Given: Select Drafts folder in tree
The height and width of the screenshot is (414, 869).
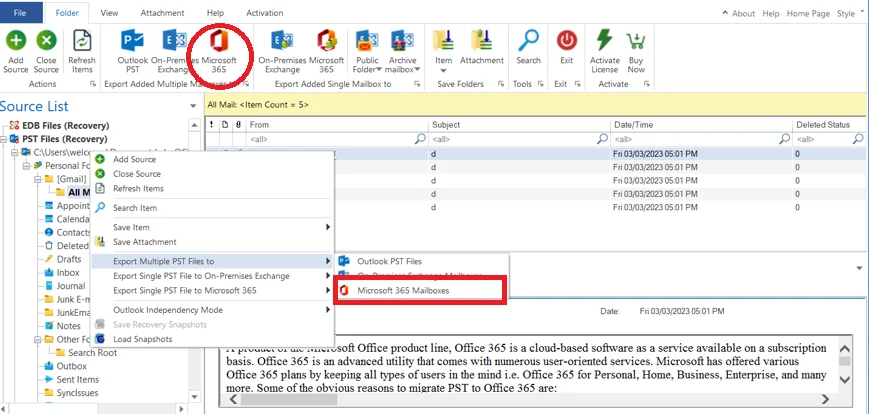Looking at the screenshot, I should click(69, 259).
